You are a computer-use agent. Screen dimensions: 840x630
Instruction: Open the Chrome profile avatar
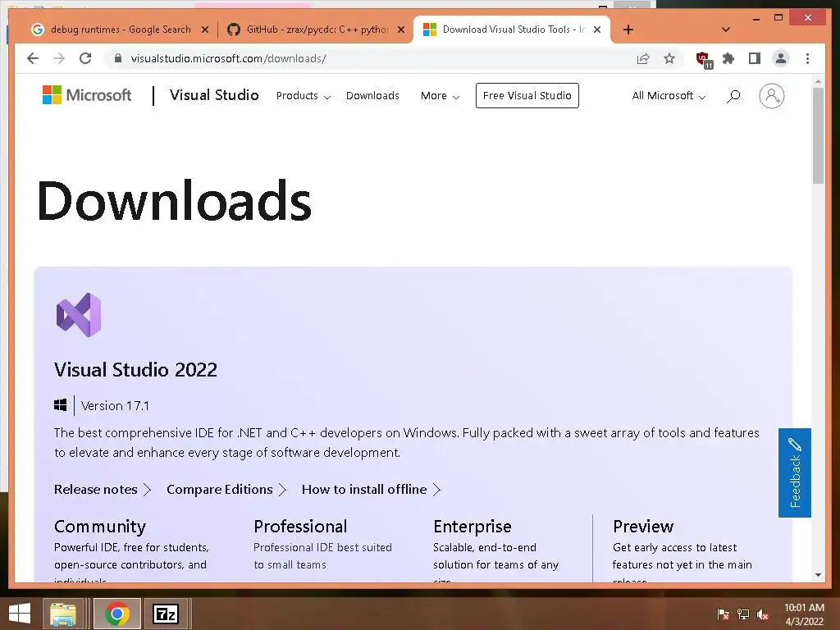coord(781,58)
